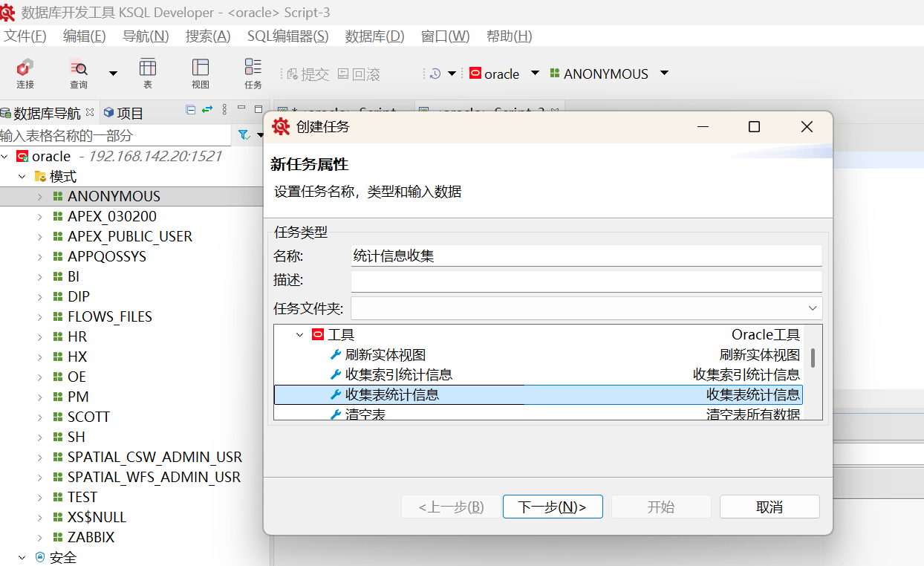This screenshot has width=924, height=566.
Task: Toggle link-with-editor arrows icon in navigator
Action: [x=207, y=109]
